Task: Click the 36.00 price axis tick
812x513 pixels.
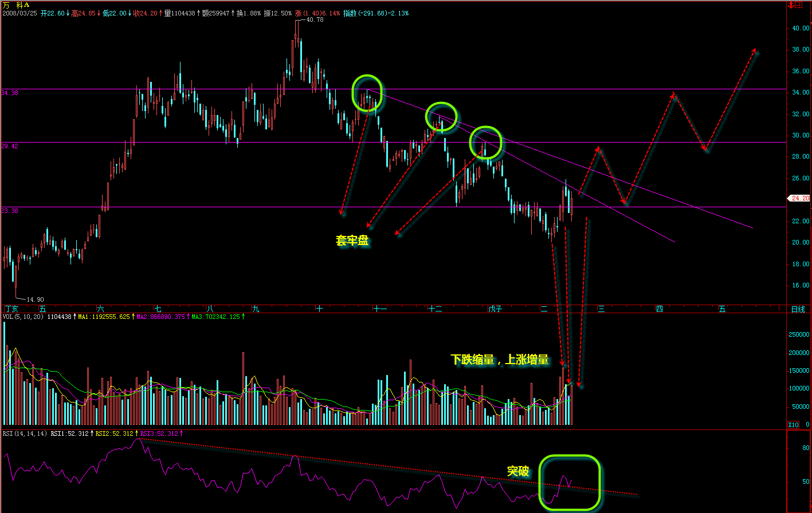Action: click(800, 71)
